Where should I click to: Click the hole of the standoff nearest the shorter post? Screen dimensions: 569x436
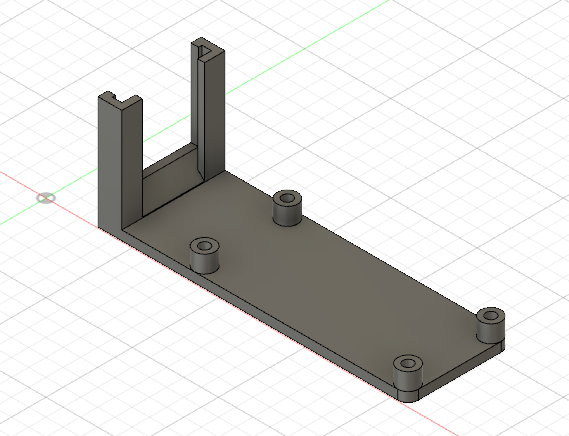click(204, 246)
